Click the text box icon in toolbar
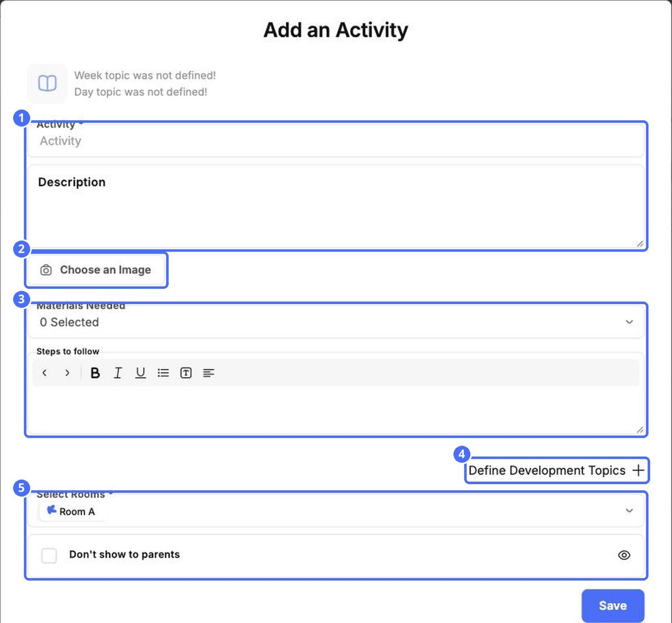This screenshot has height=623, width=672. pos(186,373)
